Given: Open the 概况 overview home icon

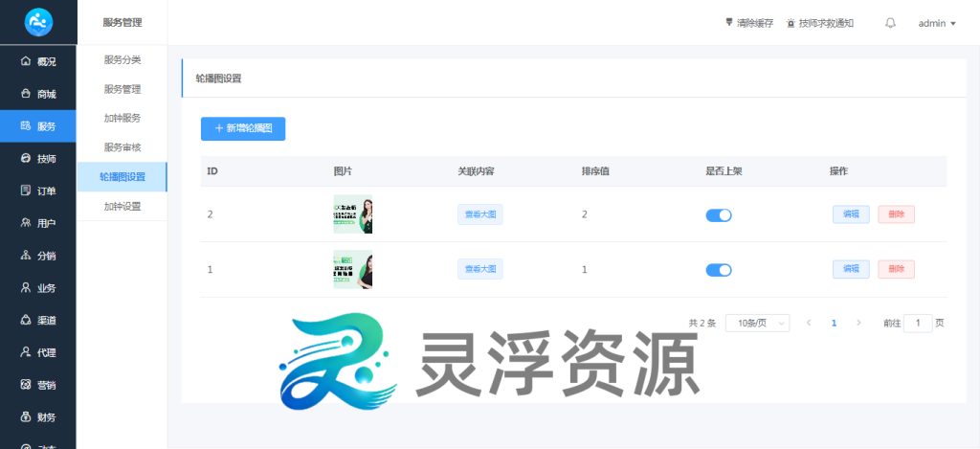Looking at the screenshot, I should click(26, 61).
